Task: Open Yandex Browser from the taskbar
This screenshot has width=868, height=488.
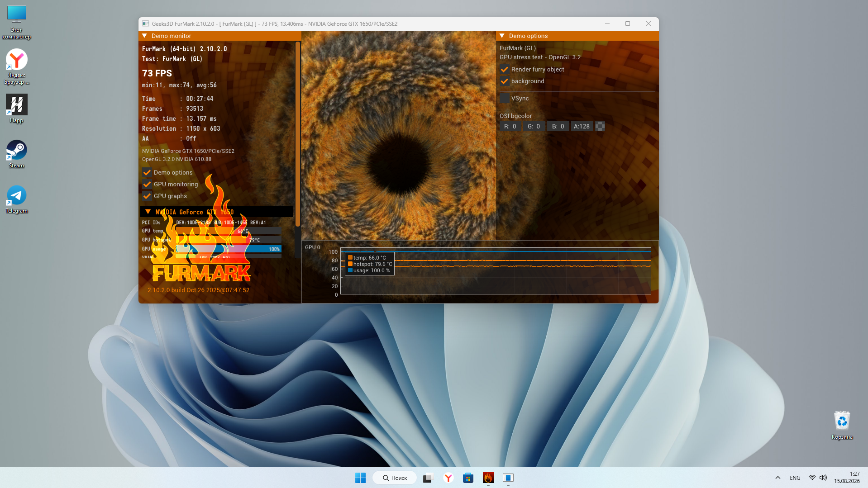Action: [x=448, y=478]
